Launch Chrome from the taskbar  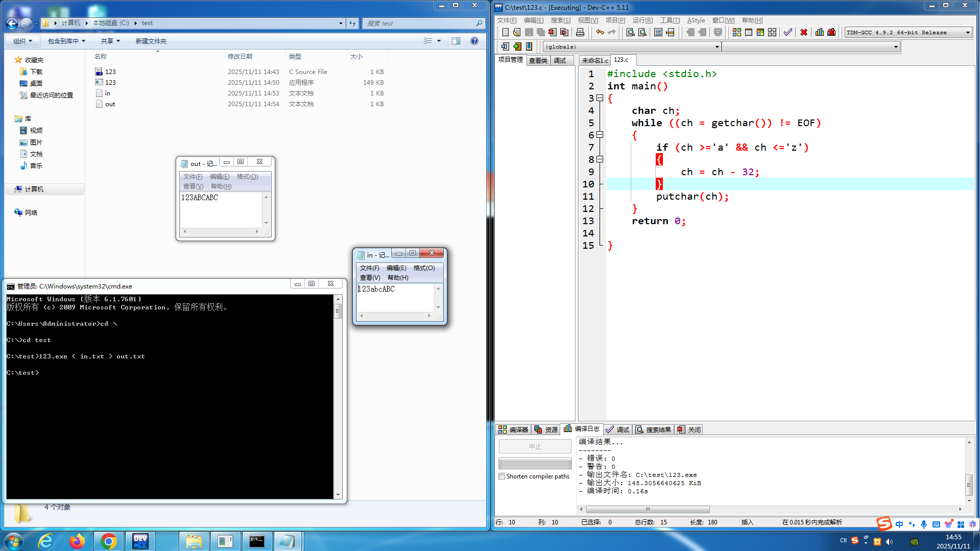tap(109, 541)
